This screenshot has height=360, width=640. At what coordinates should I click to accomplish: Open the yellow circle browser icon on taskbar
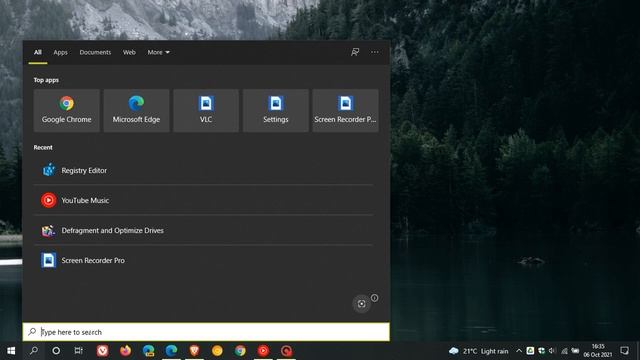pos(217,351)
